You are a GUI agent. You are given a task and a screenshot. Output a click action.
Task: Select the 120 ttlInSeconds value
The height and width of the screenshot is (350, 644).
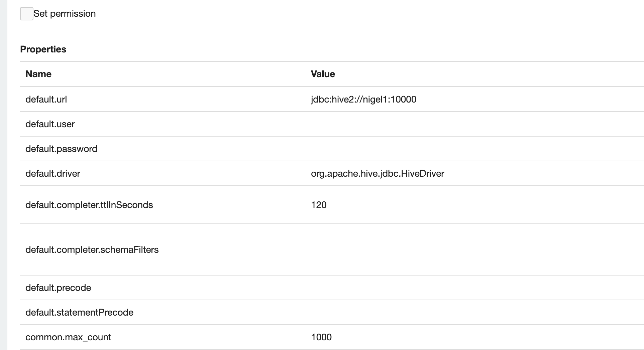[319, 205]
